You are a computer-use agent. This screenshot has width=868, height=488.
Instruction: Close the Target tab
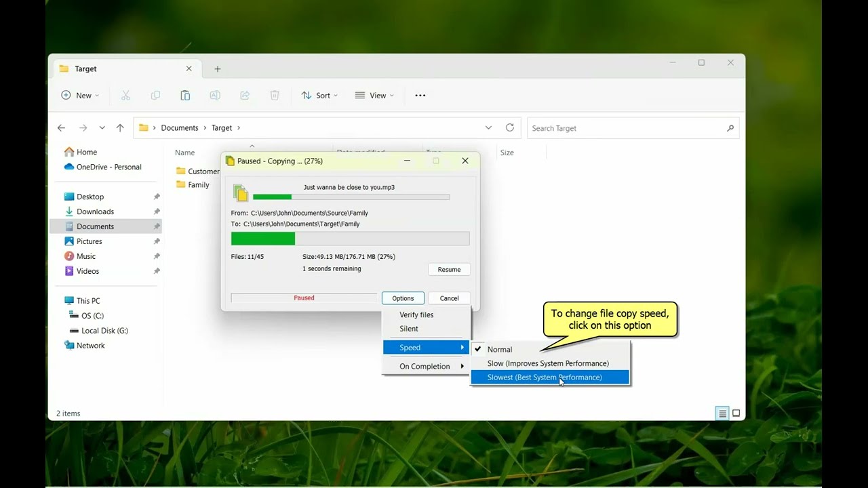[x=189, y=68]
